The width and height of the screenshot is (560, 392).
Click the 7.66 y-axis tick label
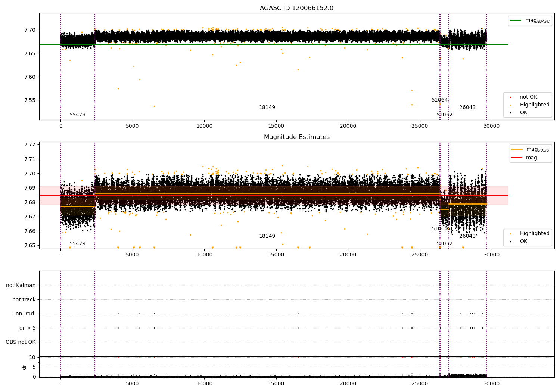pyautogui.click(x=29, y=231)
